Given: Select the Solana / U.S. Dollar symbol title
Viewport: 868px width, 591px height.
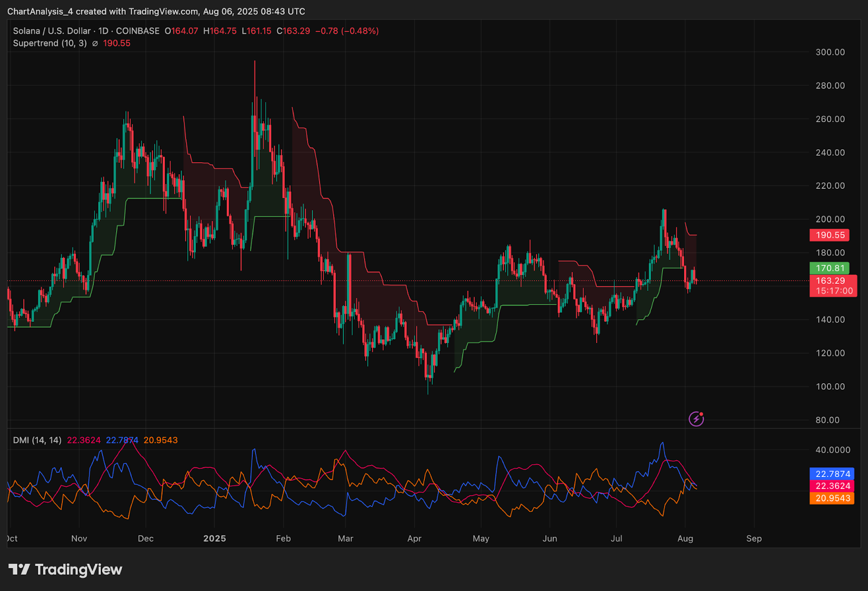Looking at the screenshot, I should click(52, 31).
